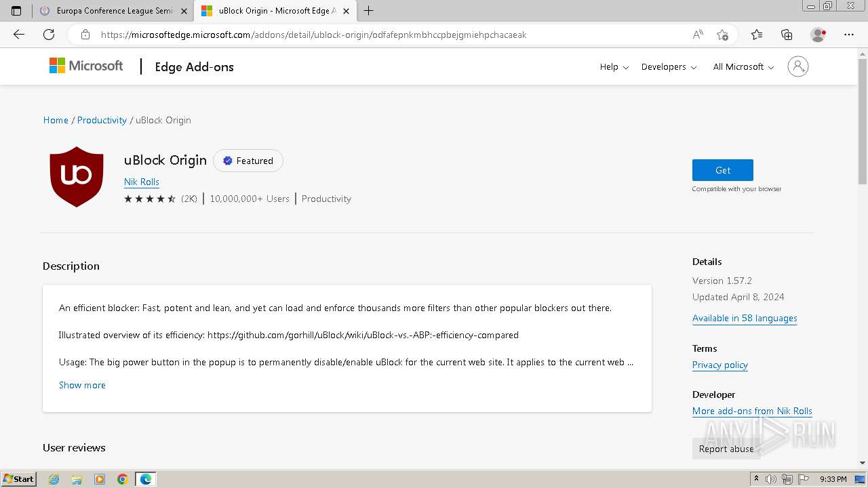Viewport: 868px width, 488px height.
Task: Click the Version 1.57.2 text
Action: pyautogui.click(x=722, y=281)
